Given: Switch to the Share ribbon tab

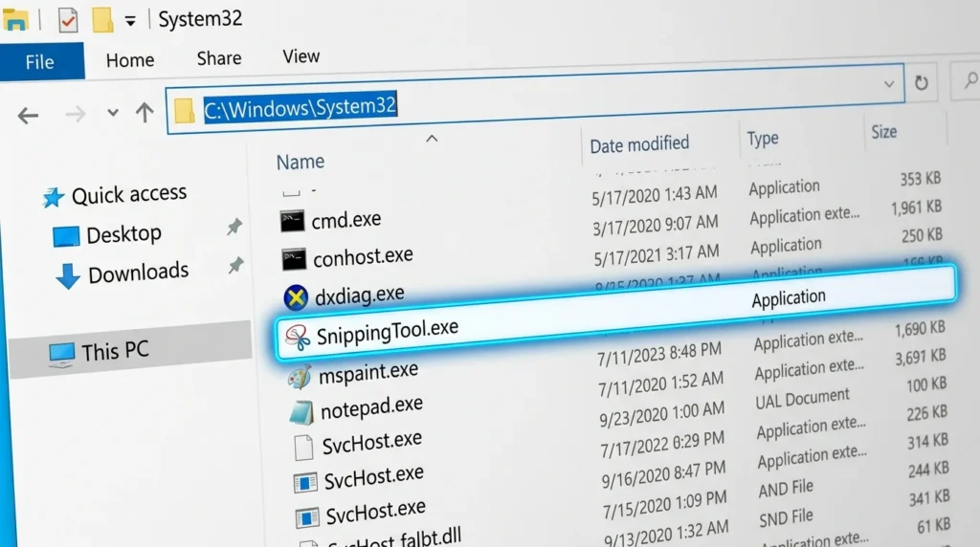Looking at the screenshot, I should point(219,58).
